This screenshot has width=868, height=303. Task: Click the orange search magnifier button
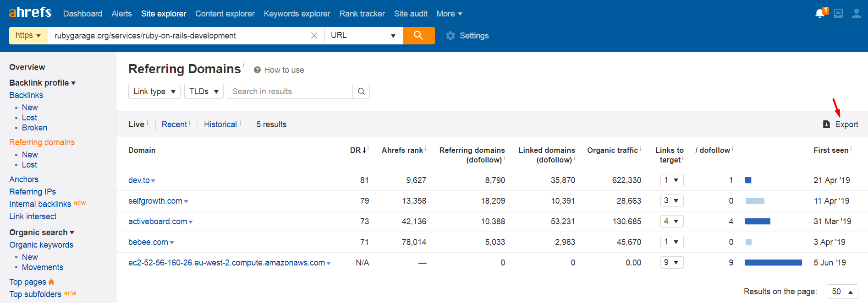coord(418,36)
